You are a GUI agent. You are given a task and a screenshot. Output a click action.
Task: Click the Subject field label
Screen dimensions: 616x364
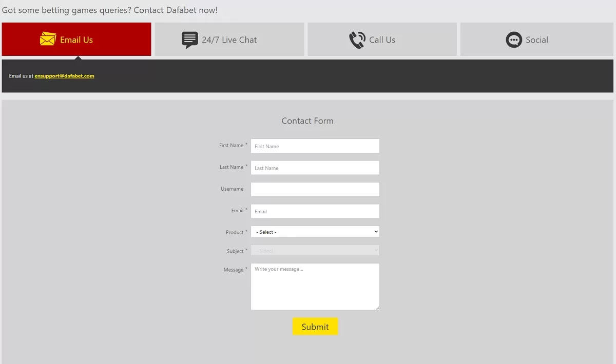point(235,251)
